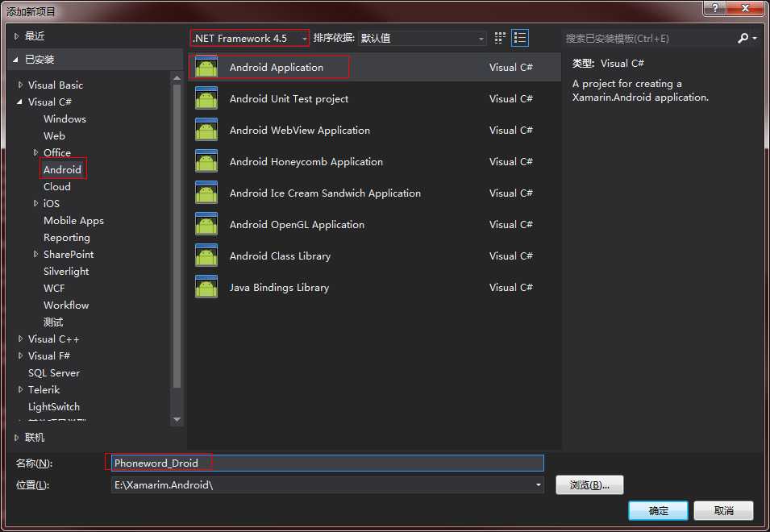Click the tree scrollbar down arrow
This screenshot has width=770, height=532.
177,420
